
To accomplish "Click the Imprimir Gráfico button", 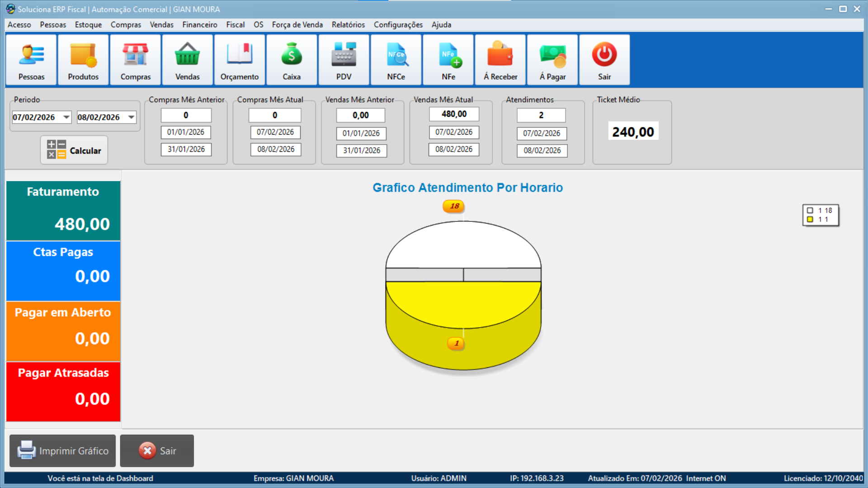I will click(63, 451).
